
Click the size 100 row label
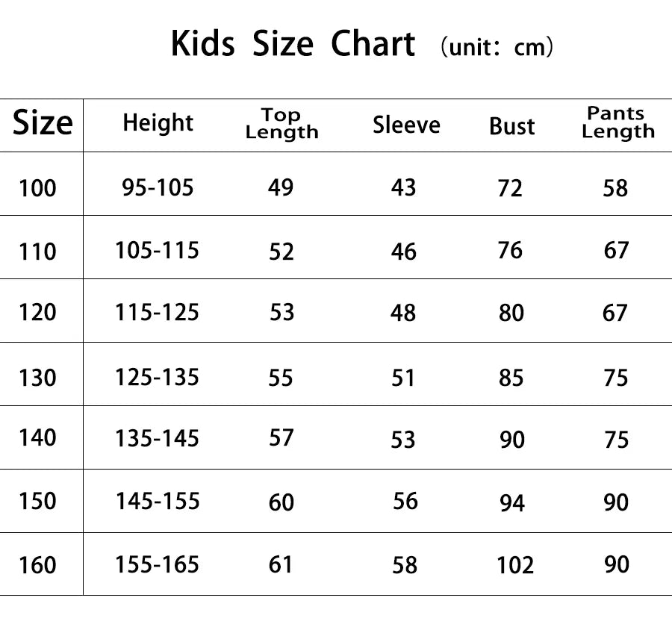(37, 187)
